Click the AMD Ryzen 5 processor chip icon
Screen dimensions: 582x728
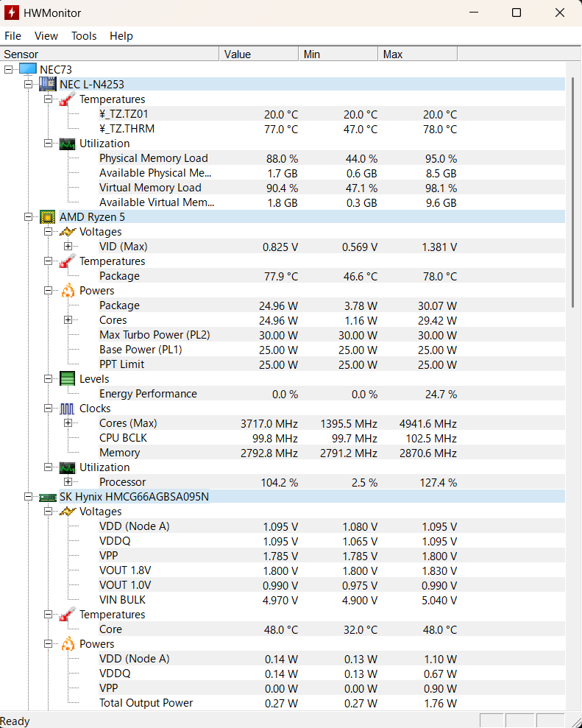(x=47, y=216)
